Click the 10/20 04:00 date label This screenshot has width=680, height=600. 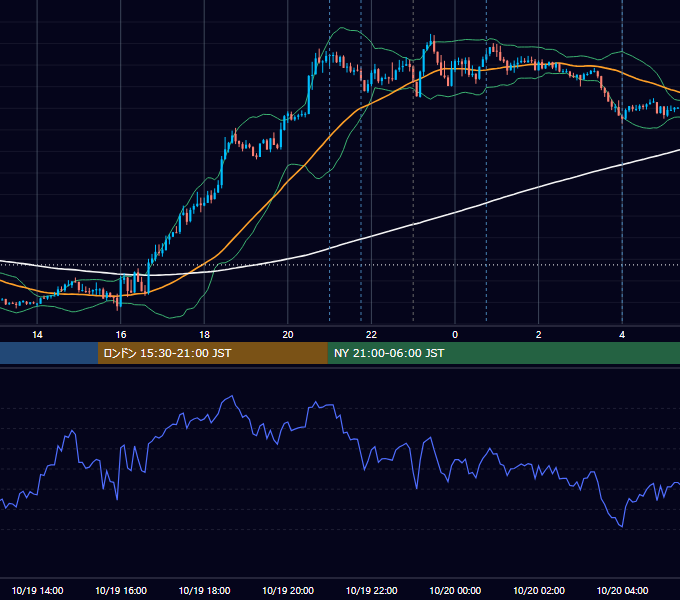tap(622, 590)
